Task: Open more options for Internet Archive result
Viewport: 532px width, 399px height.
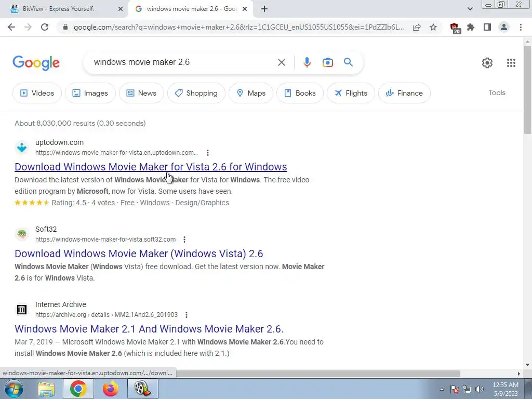Action: point(187,315)
